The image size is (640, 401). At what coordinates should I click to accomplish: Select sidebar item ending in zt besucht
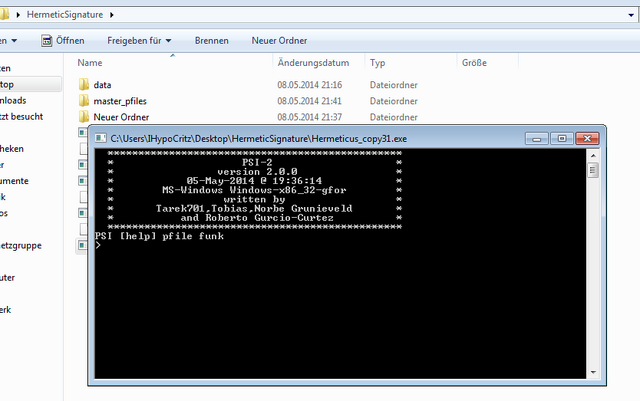[x=21, y=116]
